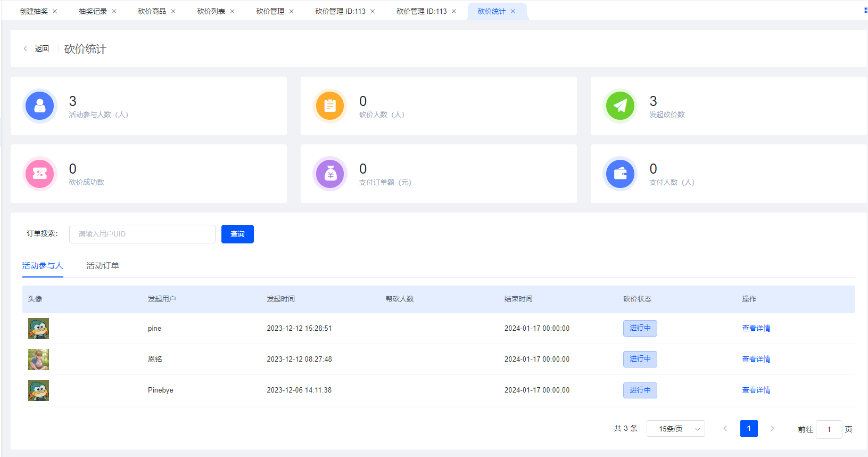Click the 共 3 条 total count

625,428
